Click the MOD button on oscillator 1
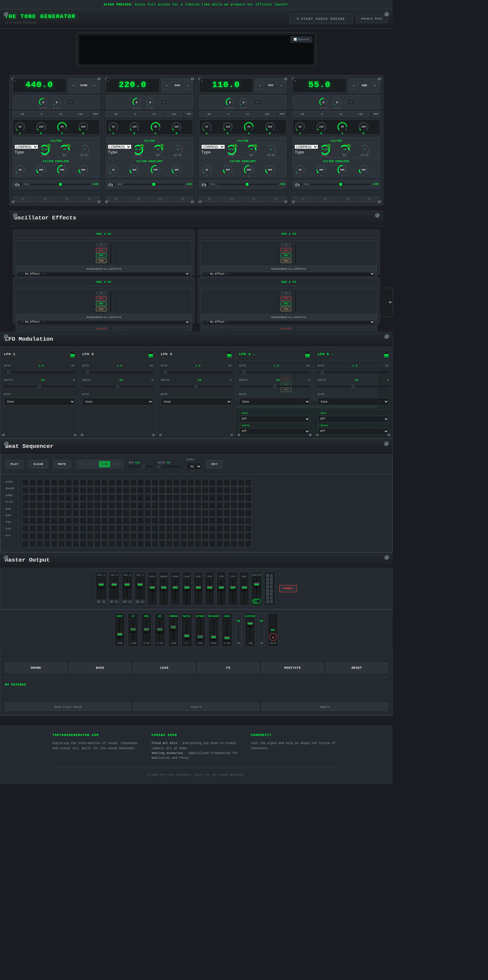Screen dimensions: 488x980 (95, 114)
